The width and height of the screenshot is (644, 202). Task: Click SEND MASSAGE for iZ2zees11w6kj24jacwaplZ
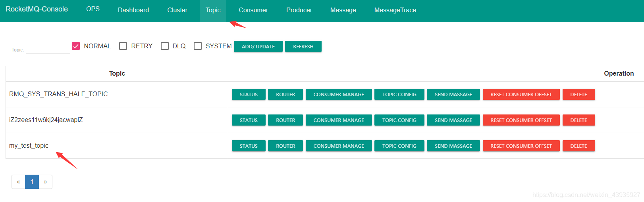point(453,120)
